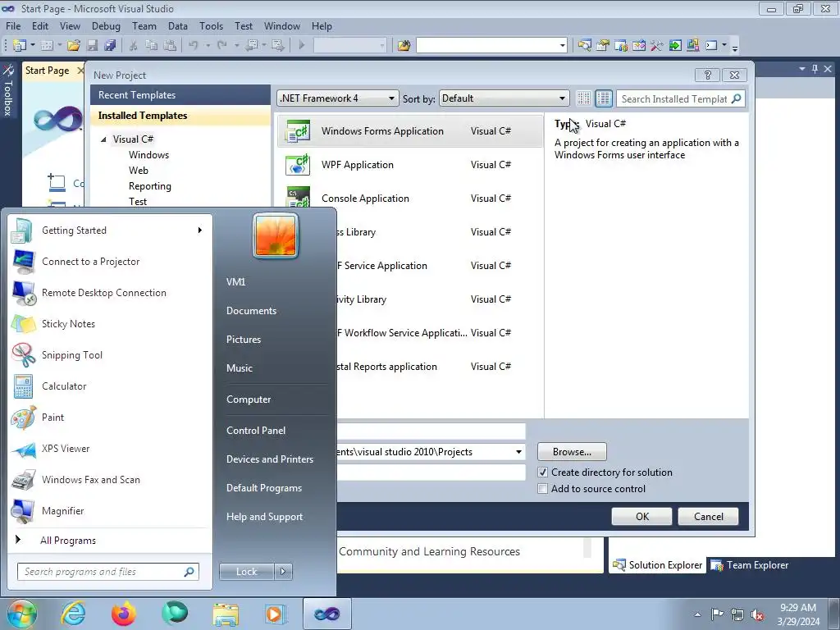Viewport: 840px width, 630px height.
Task: Switch to Team Explorer tab
Action: (x=749, y=565)
